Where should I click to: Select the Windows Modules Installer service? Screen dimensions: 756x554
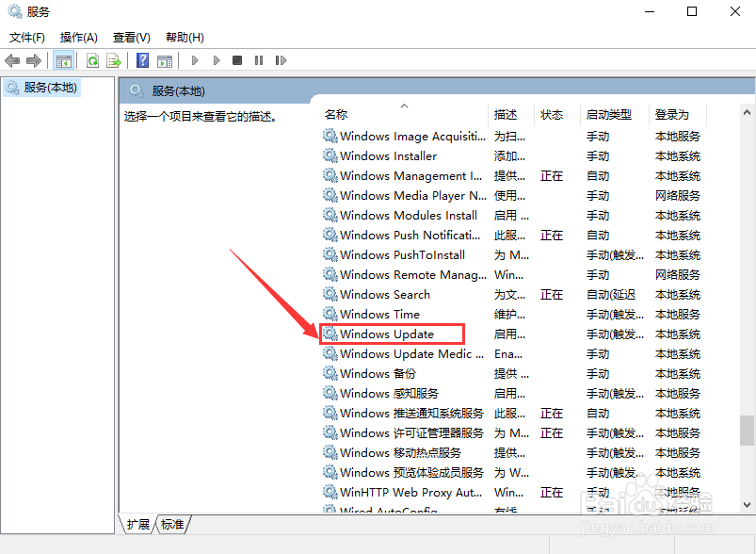point(511,215)
